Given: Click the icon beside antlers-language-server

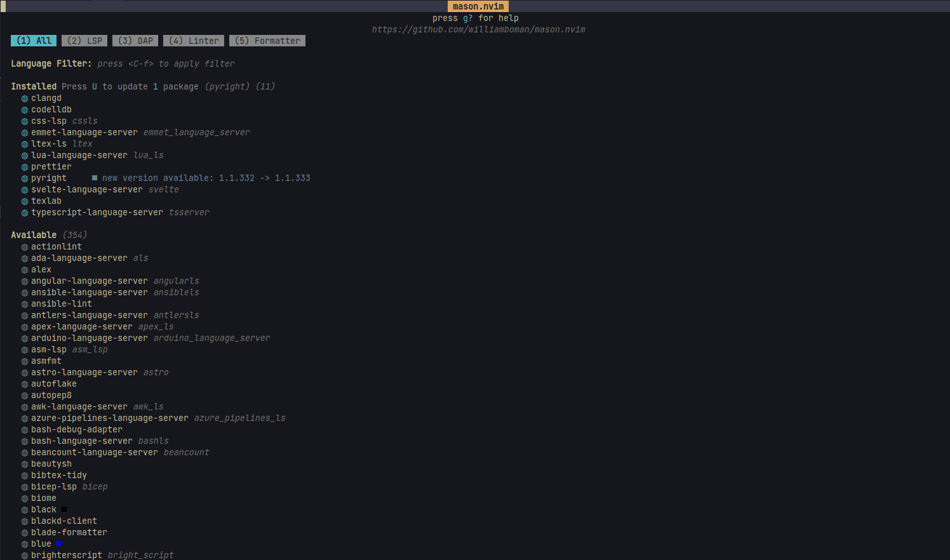Looking at the screenshot, I should pyautogui.click(x=25, y=316).
